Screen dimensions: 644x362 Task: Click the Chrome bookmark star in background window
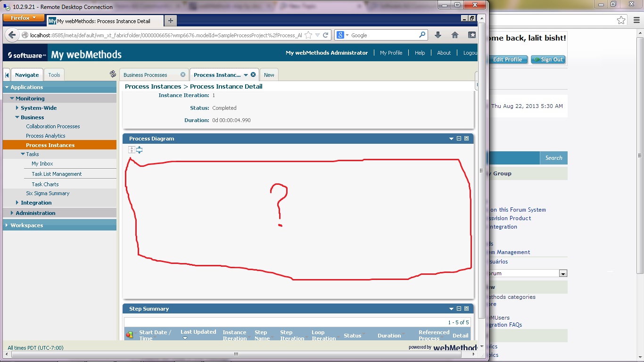621,20
